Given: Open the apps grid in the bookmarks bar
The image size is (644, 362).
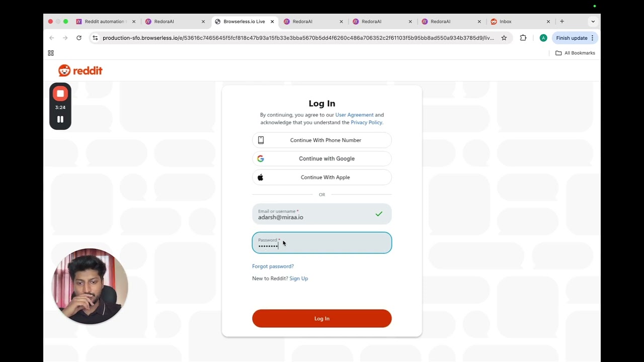Looking at the screenshot, I should (51, 53).
